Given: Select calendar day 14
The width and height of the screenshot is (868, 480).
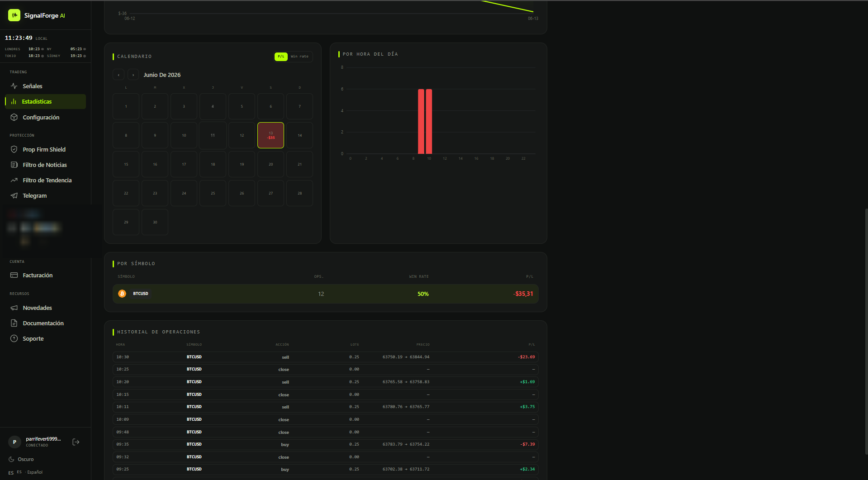Looking at the screenshot, I should [x=299, y=135].
